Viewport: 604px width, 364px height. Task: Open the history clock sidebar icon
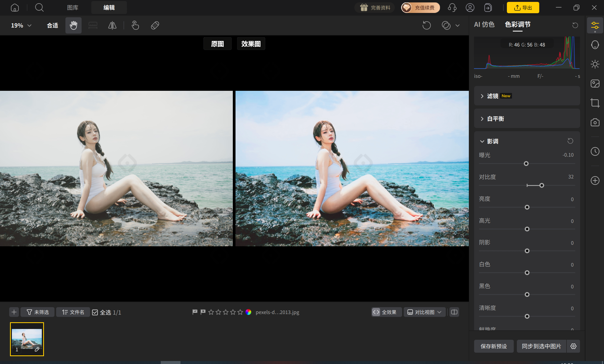tap(595, 151)
